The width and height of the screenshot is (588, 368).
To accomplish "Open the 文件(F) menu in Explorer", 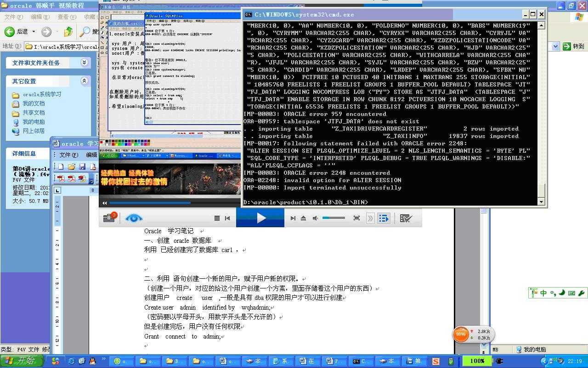I will coord(14,17).
